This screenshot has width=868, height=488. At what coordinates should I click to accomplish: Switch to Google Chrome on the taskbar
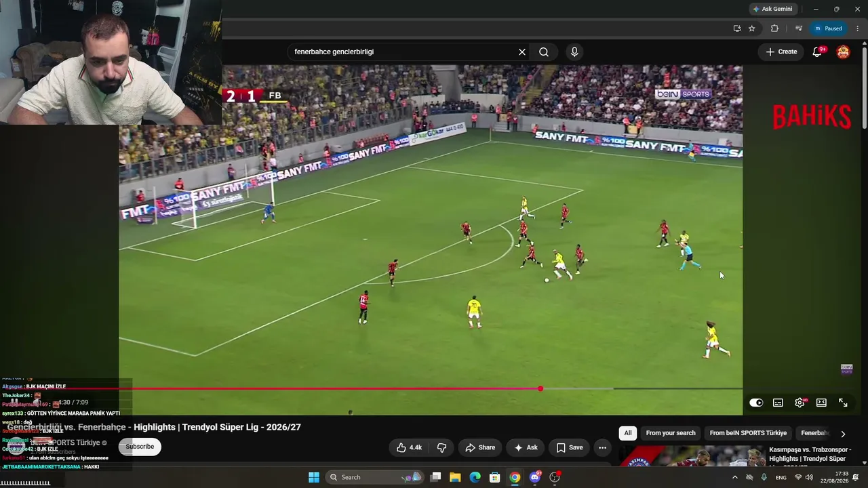point(515,477)
